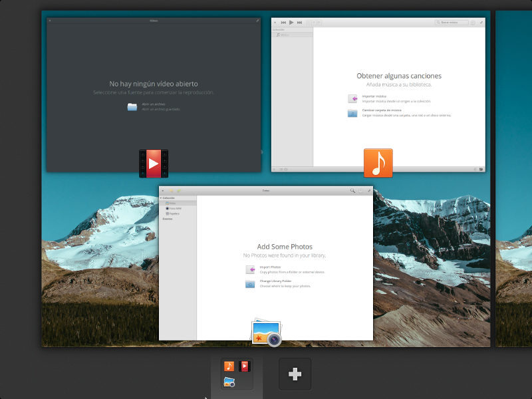The height and width of the screenshot is (399, 532).
Task: Maximize the Videos window with corner icon
Action: click(x=257, y=21)
